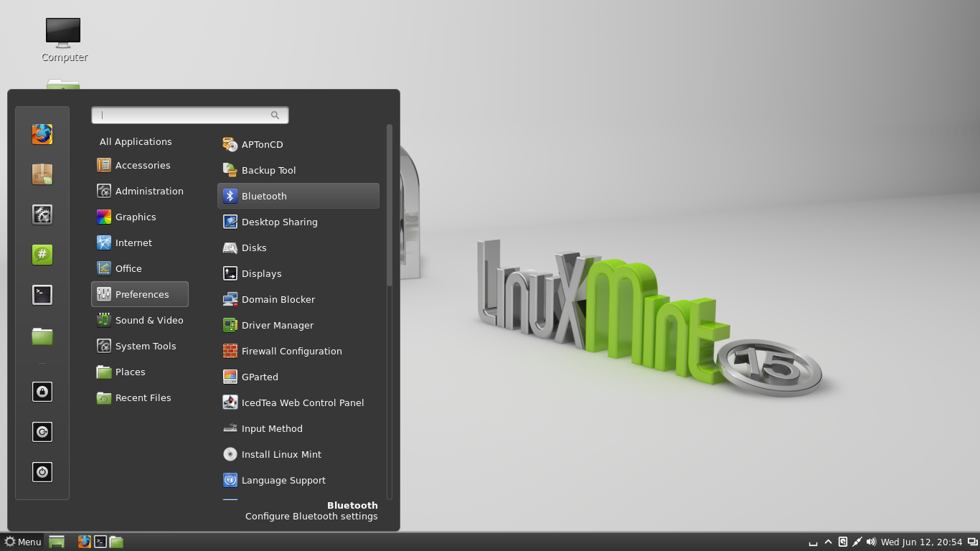980x551 pixels.
Task: Launch Domain Blocker
Action: coord(298,299)
